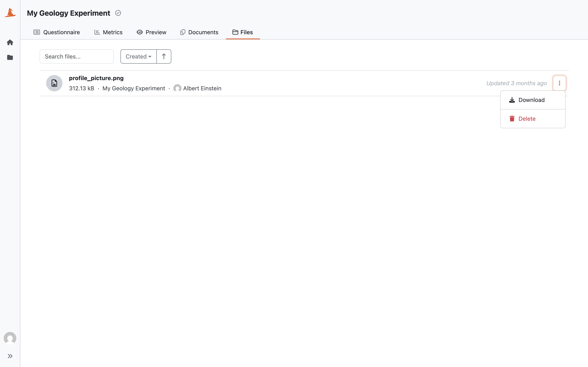This screenshot has width=588, height=367.
Task: Click Albert Einstein's avatar icon
Action: [177, 88]
